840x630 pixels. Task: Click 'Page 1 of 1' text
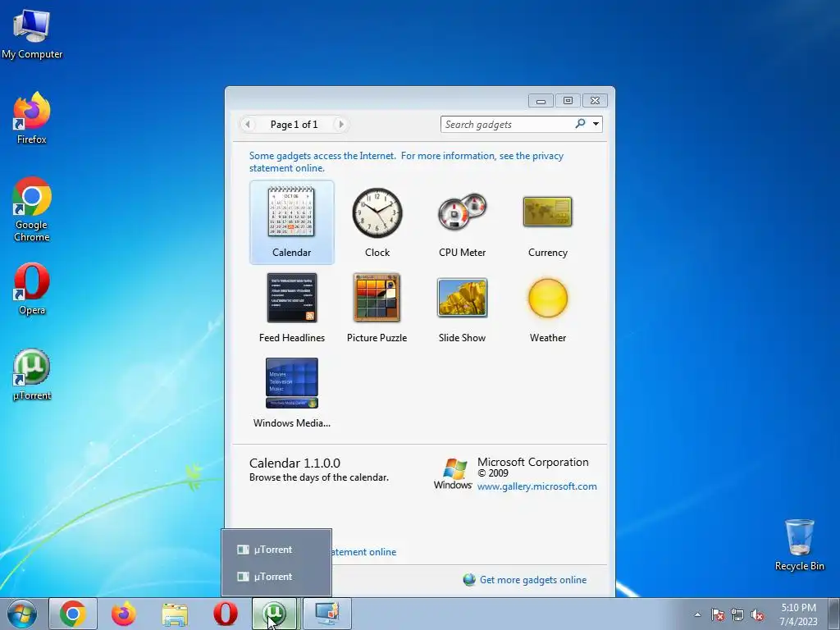point(294,125)
